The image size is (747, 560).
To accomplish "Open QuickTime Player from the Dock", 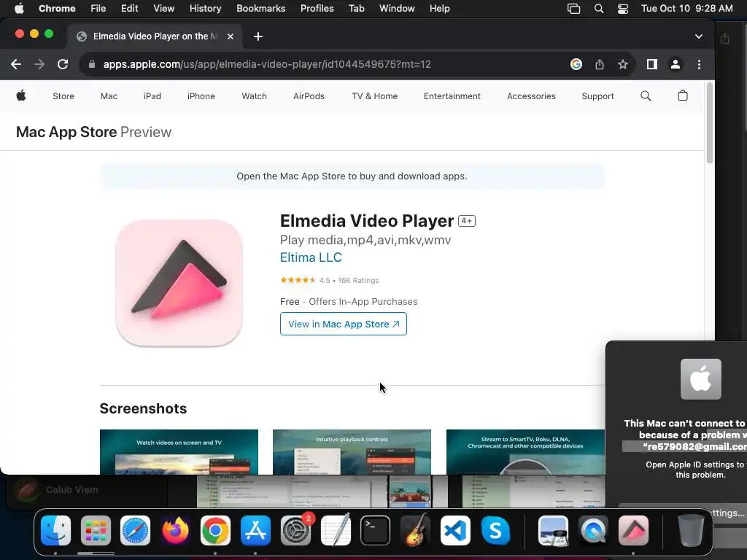I will [593, 531].
